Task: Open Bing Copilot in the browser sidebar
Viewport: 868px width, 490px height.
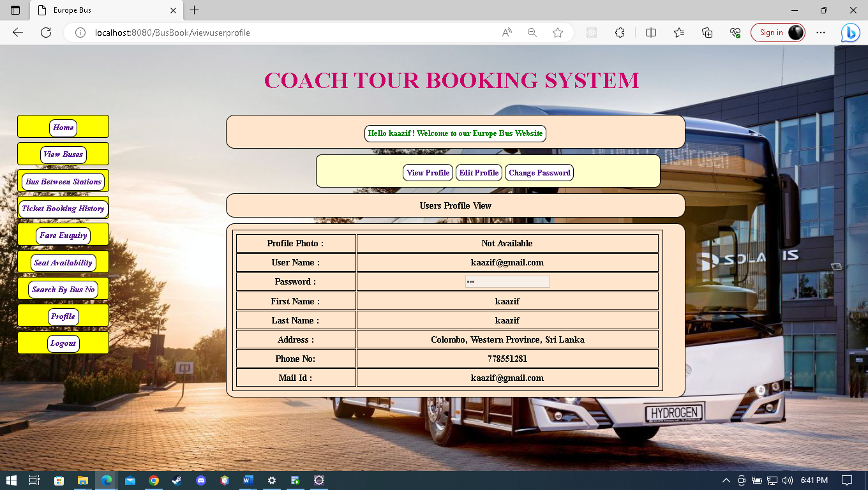Action: [850, 32]
